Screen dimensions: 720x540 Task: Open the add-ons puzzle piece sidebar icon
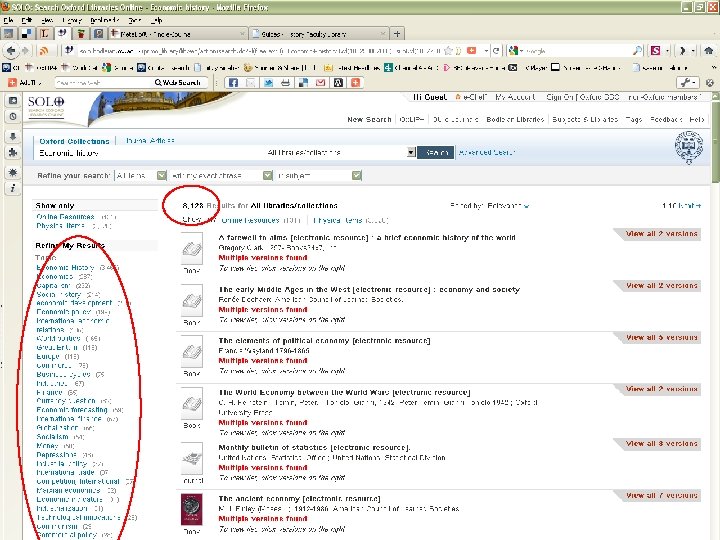(x=13, y=152)
